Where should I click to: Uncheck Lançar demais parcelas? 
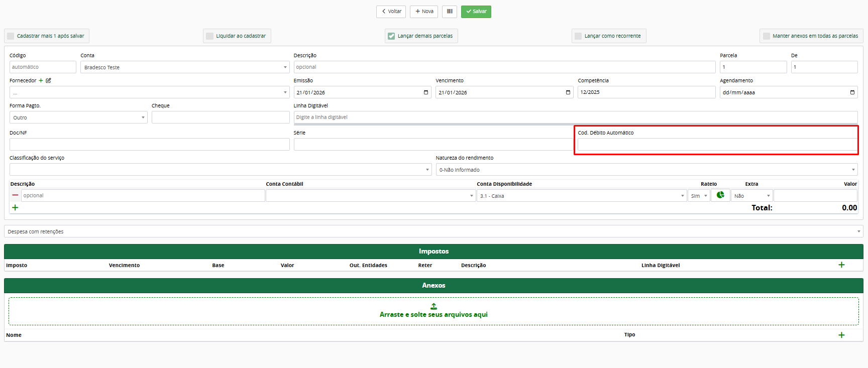click(391, 36)
